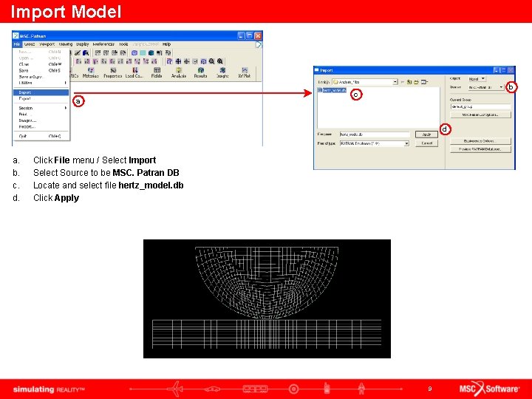
Task: Click the Current Group input field
Action: click(480, 106)
